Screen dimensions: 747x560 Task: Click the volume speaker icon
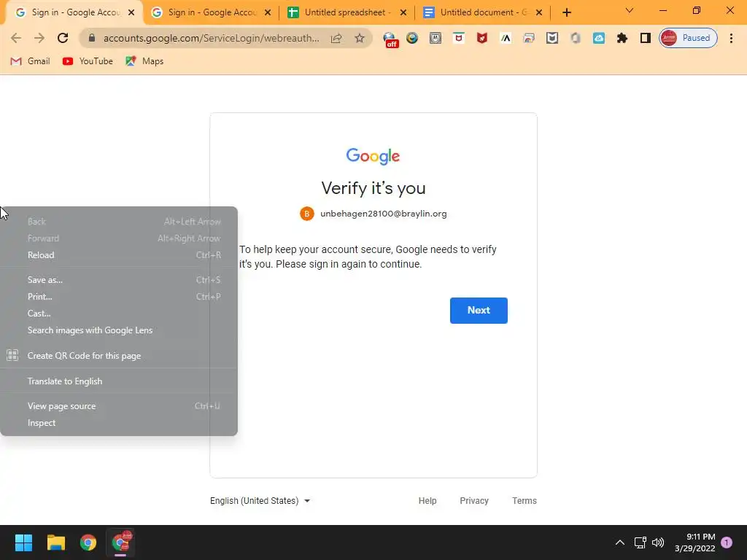(658, 542)
